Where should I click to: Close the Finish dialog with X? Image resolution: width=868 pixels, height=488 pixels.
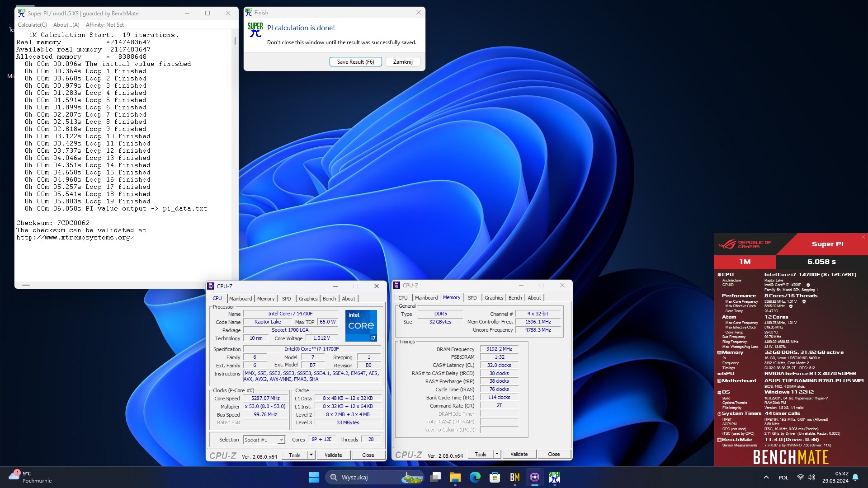click(x=419, y=13)
